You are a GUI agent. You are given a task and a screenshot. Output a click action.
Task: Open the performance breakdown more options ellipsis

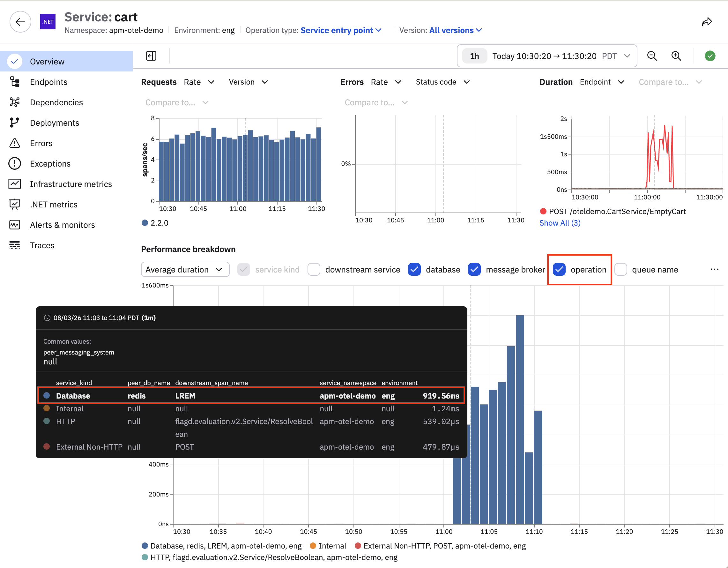(x=714, y=269)
